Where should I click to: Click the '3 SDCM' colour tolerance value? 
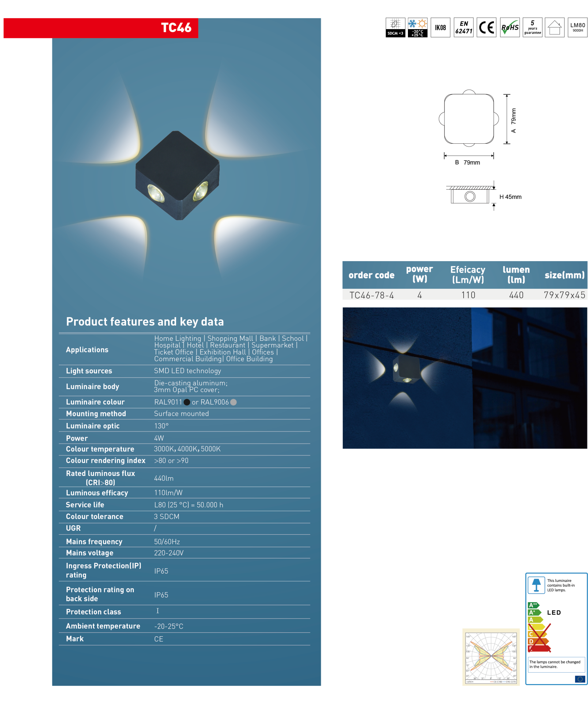coord(167,517)
